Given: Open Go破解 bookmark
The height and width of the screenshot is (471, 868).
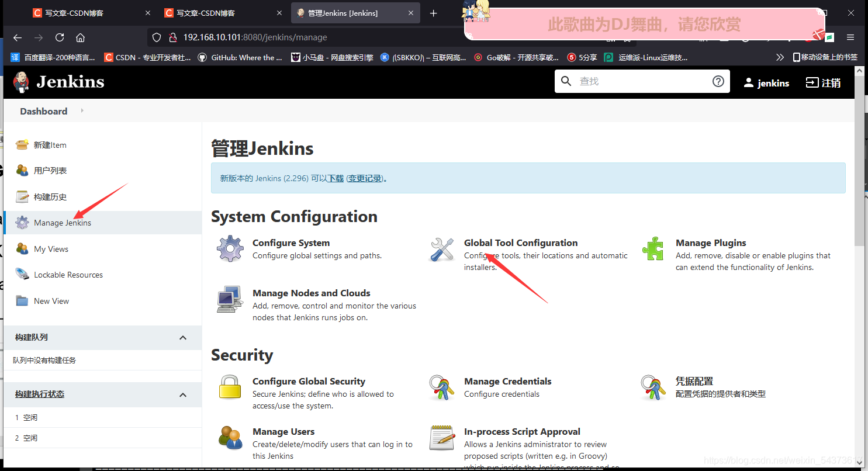Looking at the screenshot, I should pyautogui.click(x=516, y=57).
